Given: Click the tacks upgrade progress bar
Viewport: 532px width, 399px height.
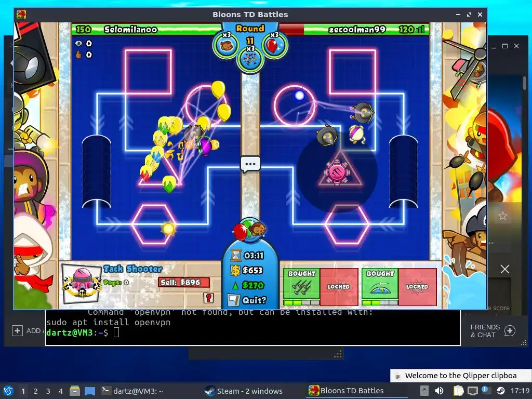Looking at the screenshot, I should 301,303.
